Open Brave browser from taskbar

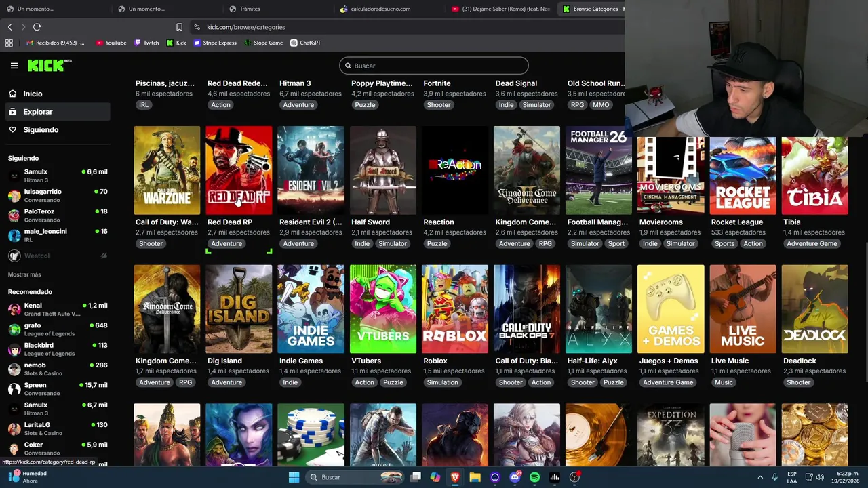point(455,477)
